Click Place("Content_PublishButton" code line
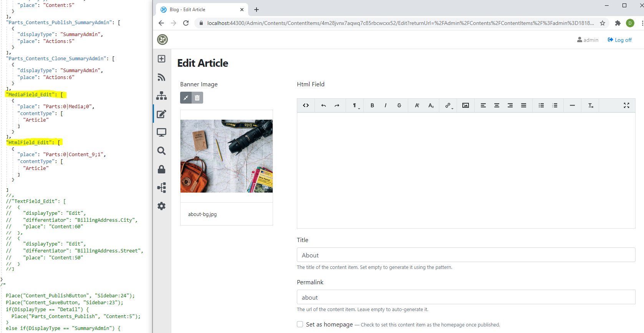The image size is (644, 333). [70, 295]
